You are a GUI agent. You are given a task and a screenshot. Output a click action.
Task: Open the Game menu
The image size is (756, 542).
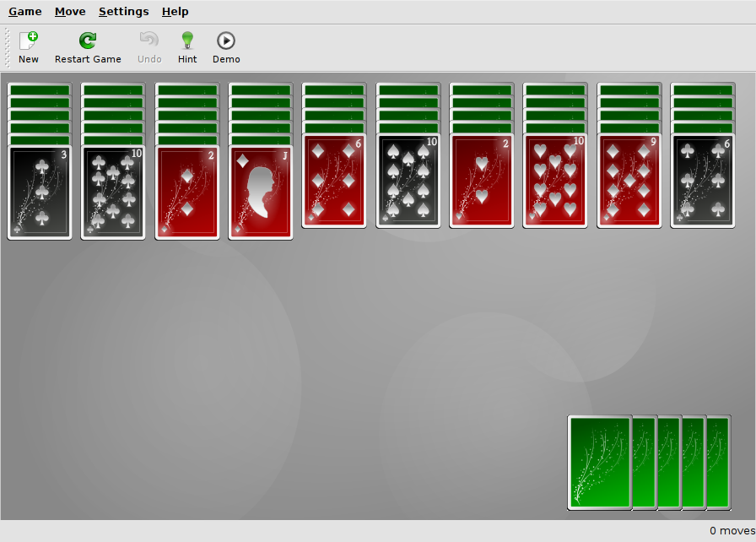(25, 12)
